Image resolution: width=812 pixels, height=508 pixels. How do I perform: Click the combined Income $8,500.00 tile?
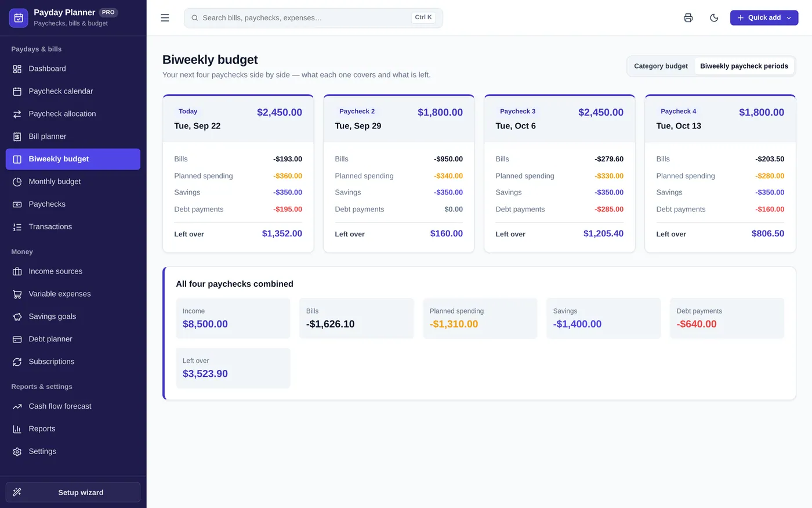point(233,318)
